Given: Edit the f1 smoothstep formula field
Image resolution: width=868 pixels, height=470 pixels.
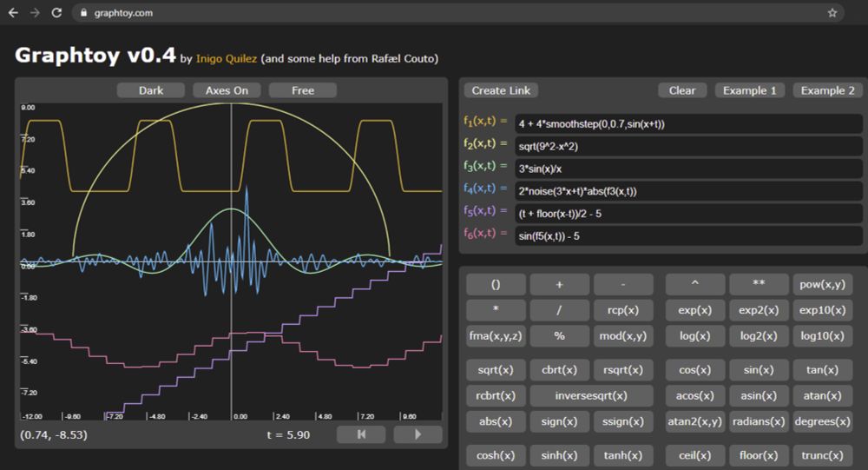Looking at the screenshot, I should coord(688,124).
